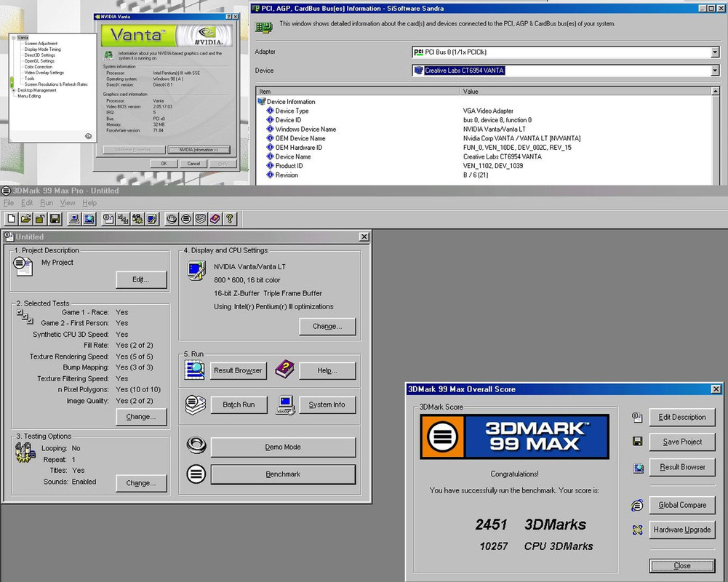Image resolution: width=728 pixels, height=582 pixels.
Task: Click the Sandra list scrollbar up arrow
Action: pyautogui.click(x=716, y=91)
